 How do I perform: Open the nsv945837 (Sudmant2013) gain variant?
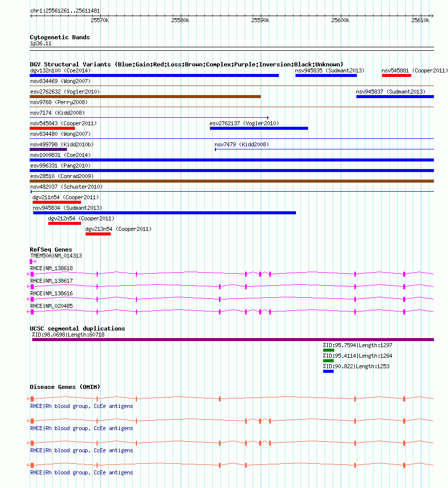tap(395, 97)
